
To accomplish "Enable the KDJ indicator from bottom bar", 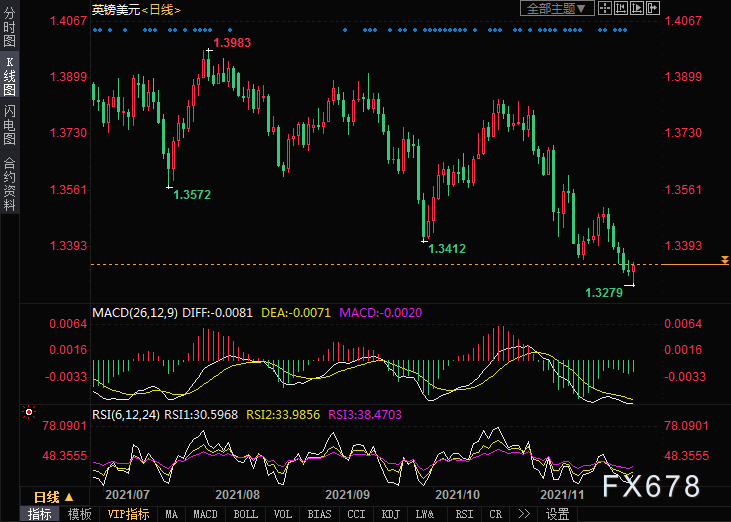I will [x=389, y=514].
